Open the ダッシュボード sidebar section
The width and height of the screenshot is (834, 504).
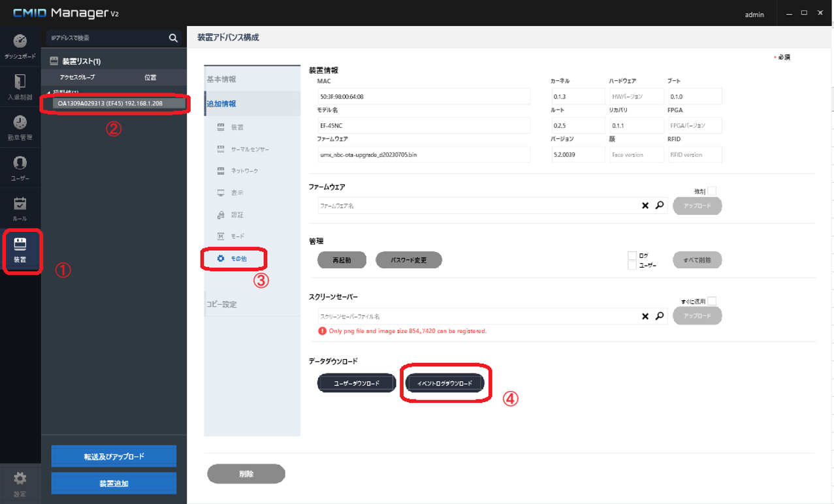click(x=20, y=46)
